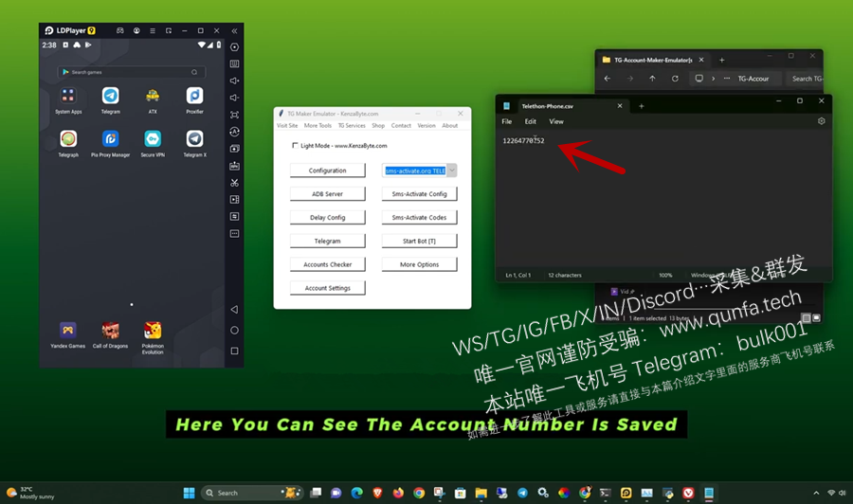Viewport: 853px width, 504px height.
Task: Launch the Secure VPN app
Action: coord(153,139)
